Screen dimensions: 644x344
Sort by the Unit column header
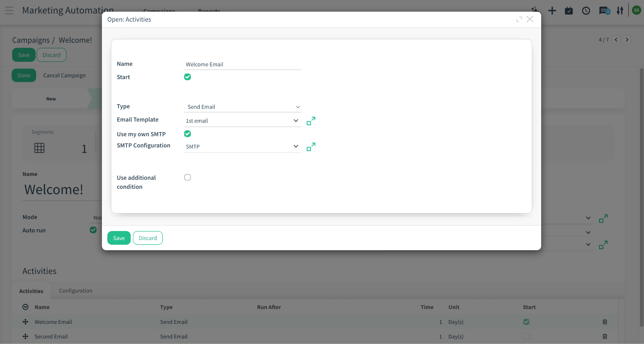click(x=454, y=307)
